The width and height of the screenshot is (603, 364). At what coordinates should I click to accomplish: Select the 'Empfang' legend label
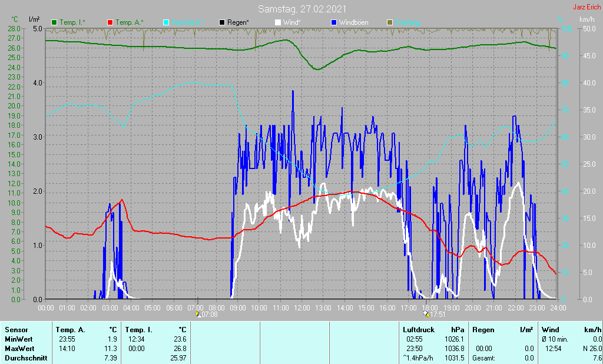pyautogui.click(x=407, y=22)
